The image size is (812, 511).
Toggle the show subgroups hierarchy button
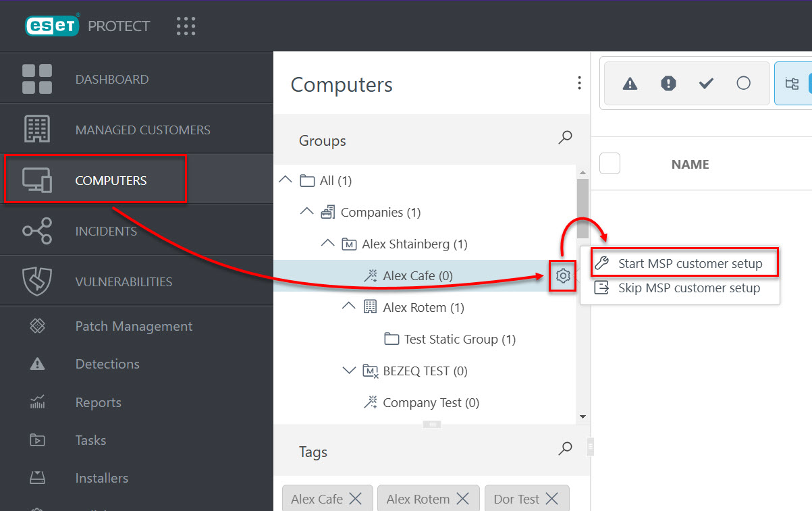(792, 84)
